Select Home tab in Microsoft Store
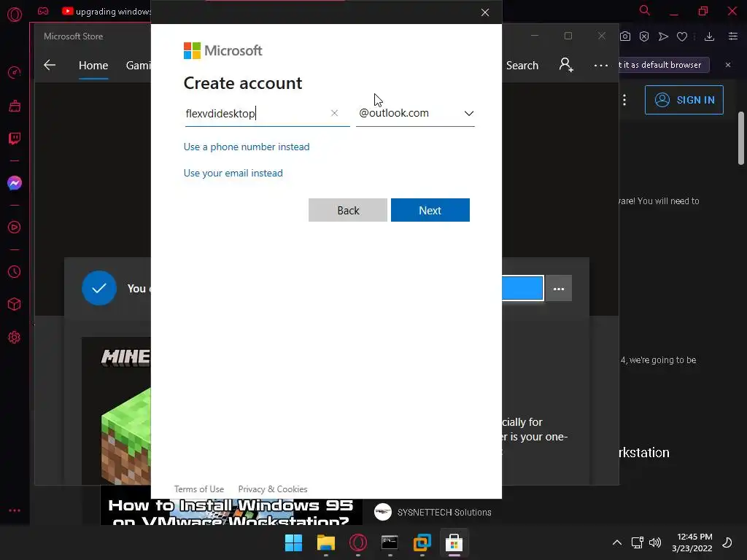Viewport: 747px width, 560px height. (x=93, y=65)
